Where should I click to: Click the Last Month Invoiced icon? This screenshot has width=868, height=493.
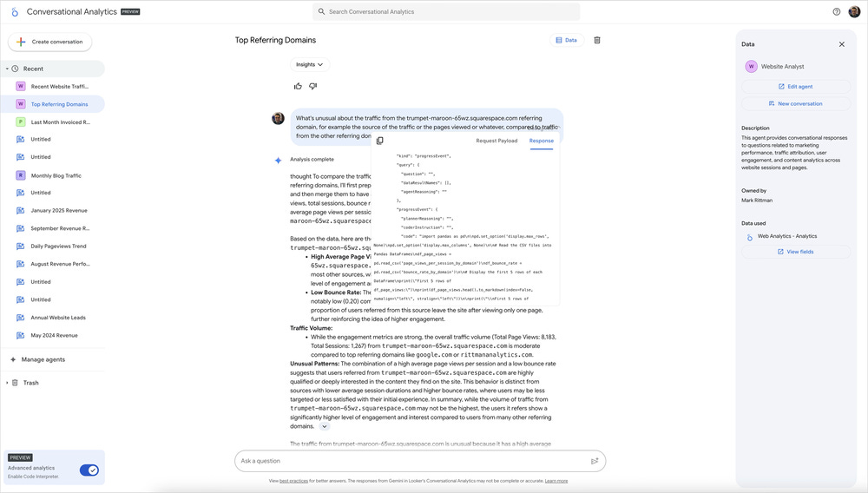pyautogui.click(x=21, y=122)
